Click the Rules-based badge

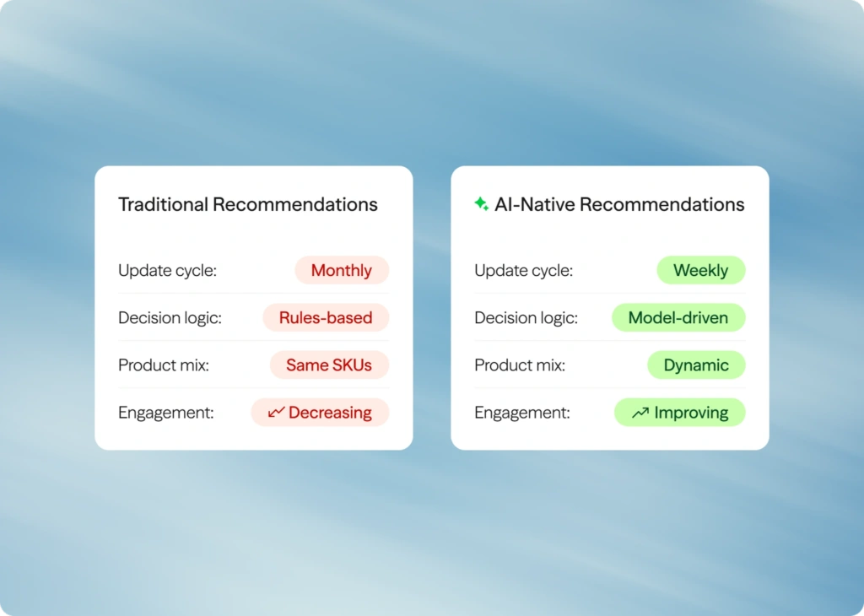tap(326, 318)
